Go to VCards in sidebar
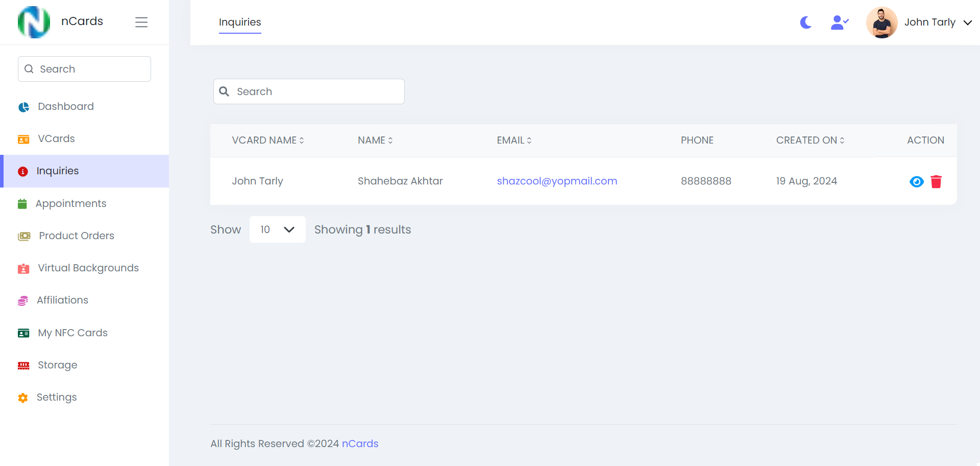The width and height of the screenshot is (980, 466). coord(56,138)
